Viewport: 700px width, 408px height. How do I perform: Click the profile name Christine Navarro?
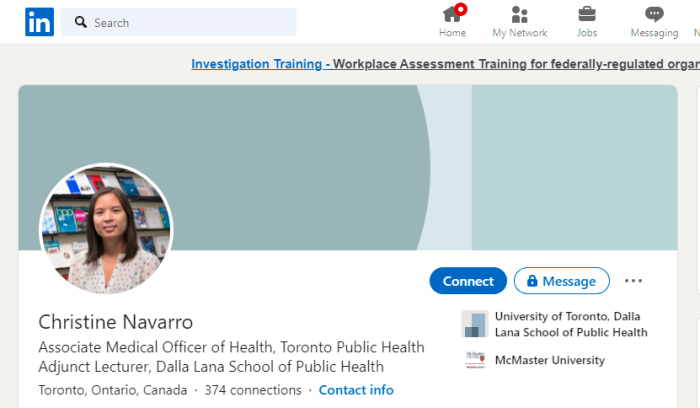116,322
